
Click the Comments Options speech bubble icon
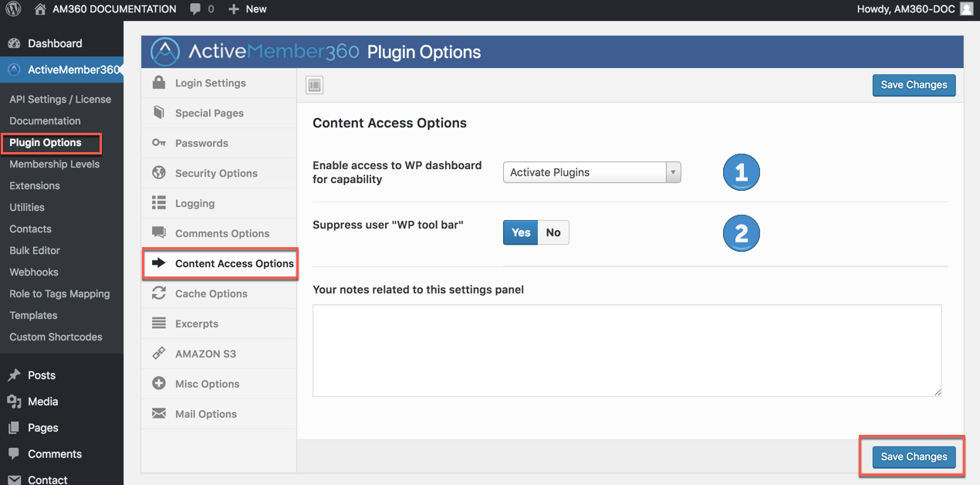point(159,233)
